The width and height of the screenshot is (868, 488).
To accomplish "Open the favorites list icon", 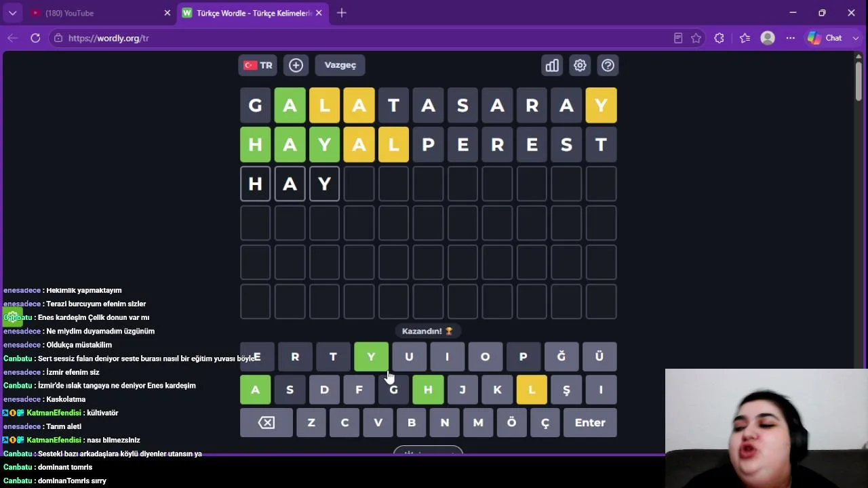I will coord(745,38).
